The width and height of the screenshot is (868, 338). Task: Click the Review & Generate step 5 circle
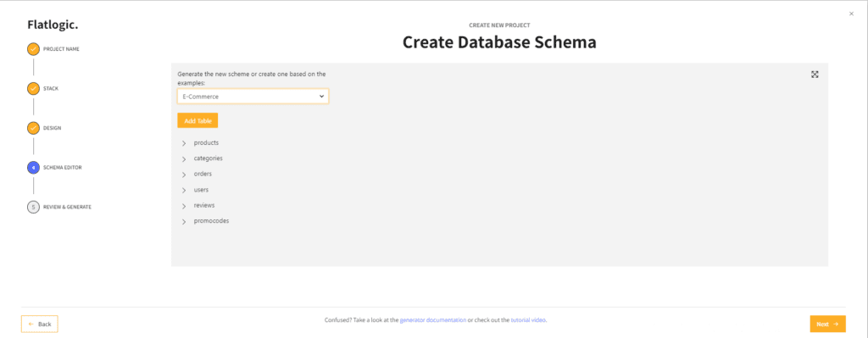click(33, 207)
